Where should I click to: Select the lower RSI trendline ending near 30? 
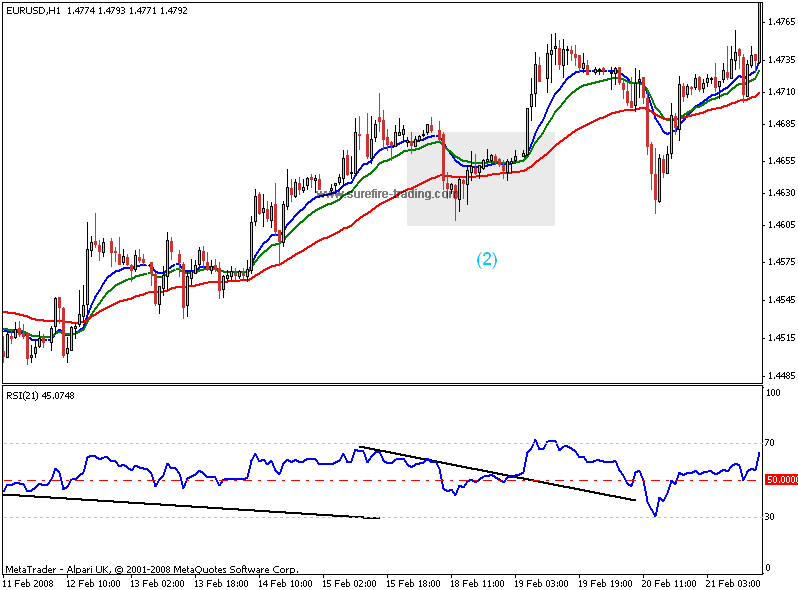pos(191,507)
